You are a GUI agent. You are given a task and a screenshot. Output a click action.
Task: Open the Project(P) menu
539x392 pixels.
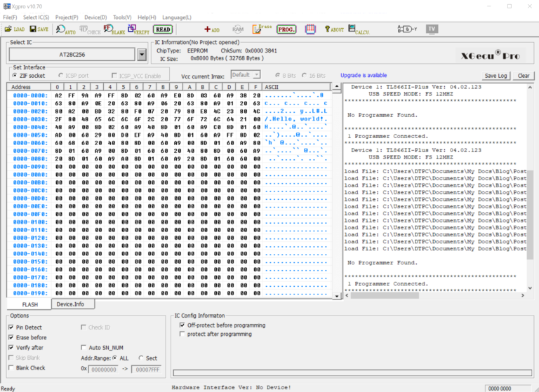pyautogui.click(x=67, y=17)
